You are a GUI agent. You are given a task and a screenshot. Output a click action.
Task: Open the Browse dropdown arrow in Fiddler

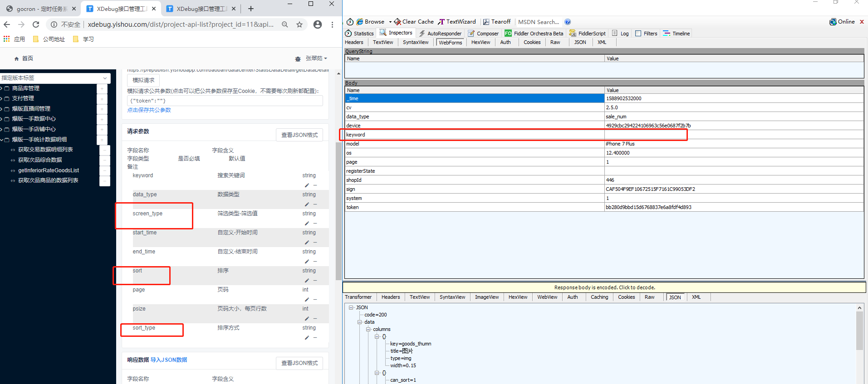(x=390, y=22)
